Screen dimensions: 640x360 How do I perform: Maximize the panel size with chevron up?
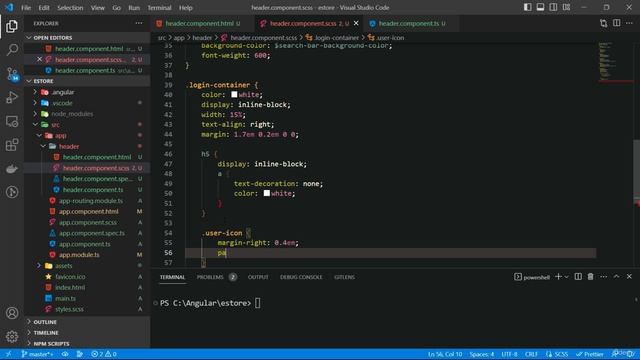(x=616, y=277)
